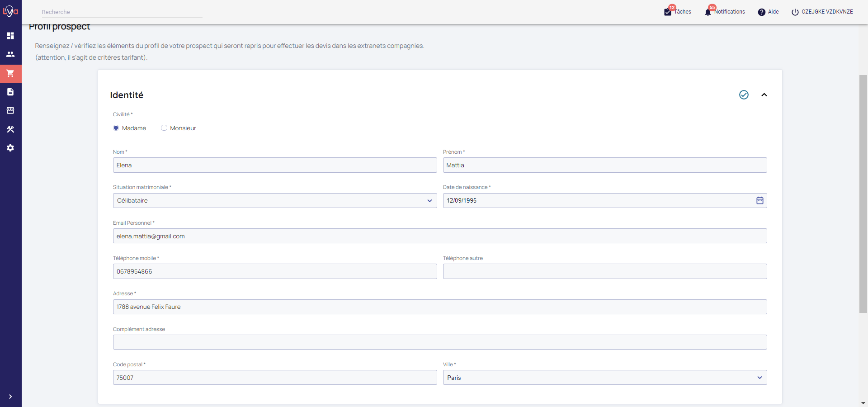
Task: Open the dashboard icon in sidebar
Action: [x=10, y=36]
